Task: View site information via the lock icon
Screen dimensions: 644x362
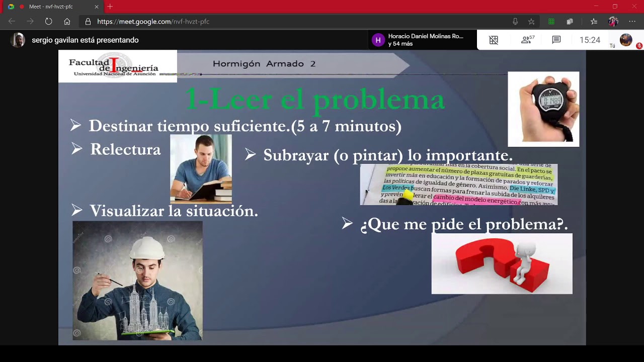Action: coord(88,22)
